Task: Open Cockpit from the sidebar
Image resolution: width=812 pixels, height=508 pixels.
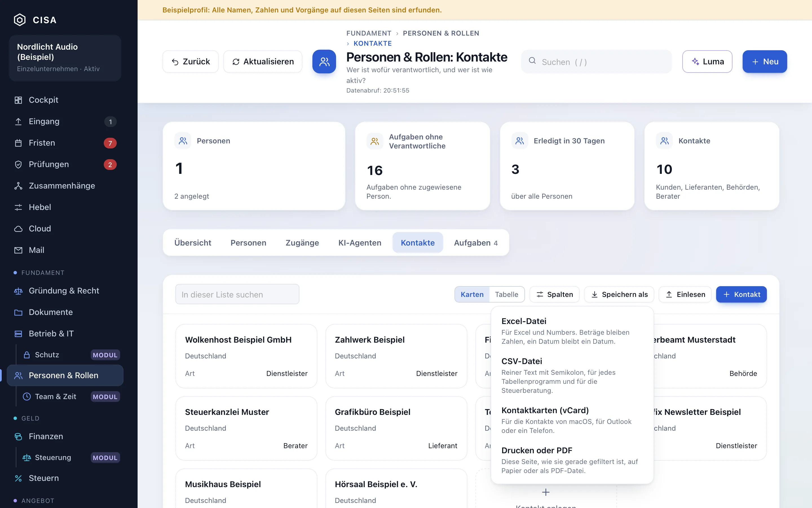Action: click(x=65, y=100)
